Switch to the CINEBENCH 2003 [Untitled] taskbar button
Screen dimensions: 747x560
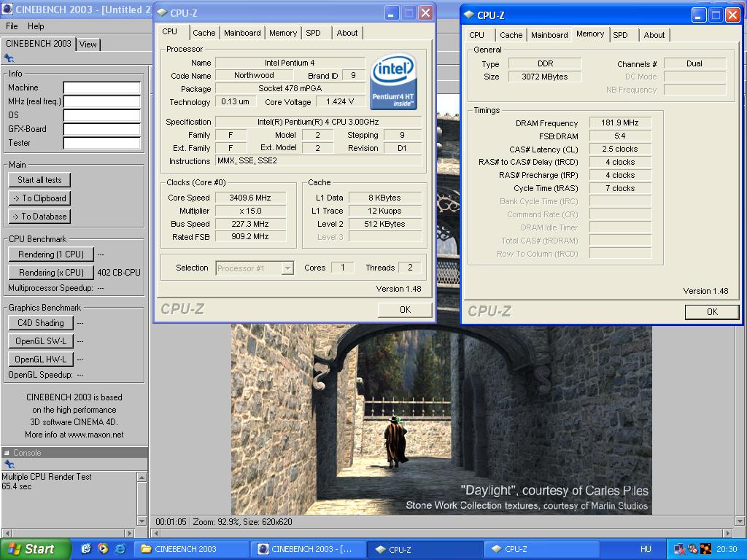pyautogui.click(x=308, y=549)
